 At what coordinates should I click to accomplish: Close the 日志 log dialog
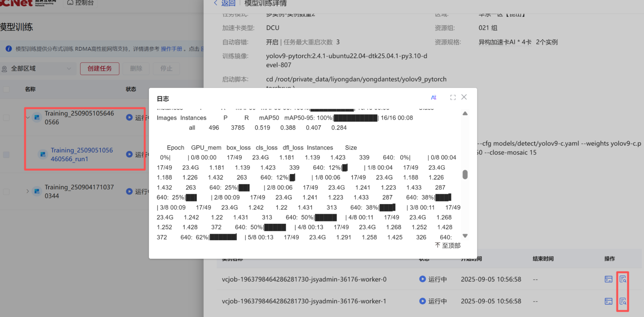(x=464, y=97)
